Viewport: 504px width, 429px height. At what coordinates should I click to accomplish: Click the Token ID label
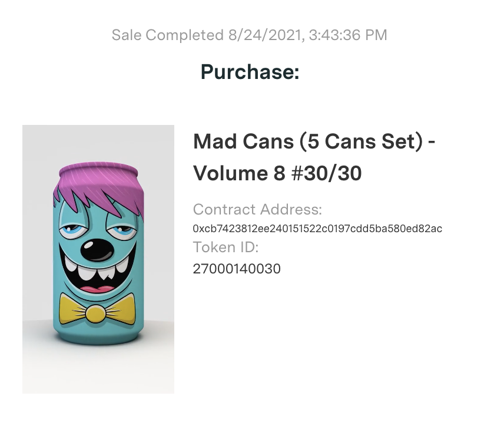coord(226,247)
